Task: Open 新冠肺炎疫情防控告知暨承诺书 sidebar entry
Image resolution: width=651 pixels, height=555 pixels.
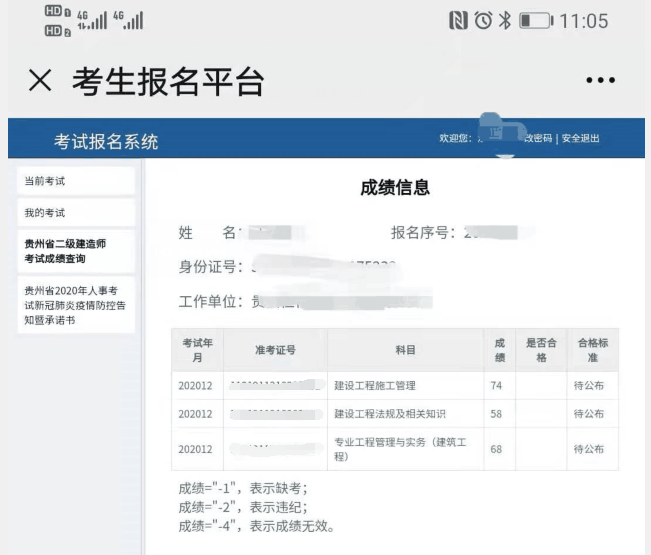Action: [x=76, y=306]
